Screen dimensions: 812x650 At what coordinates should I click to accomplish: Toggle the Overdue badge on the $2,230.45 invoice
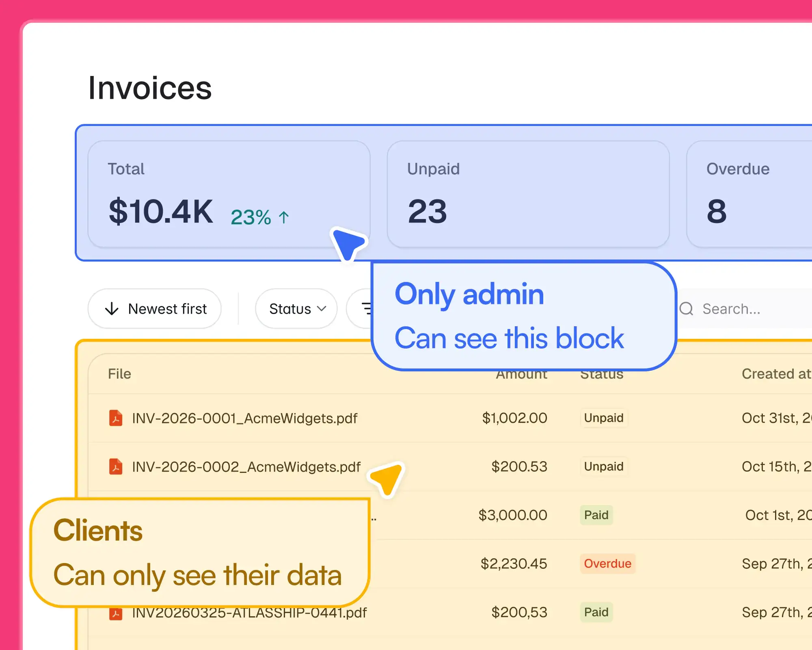(607, 564)
